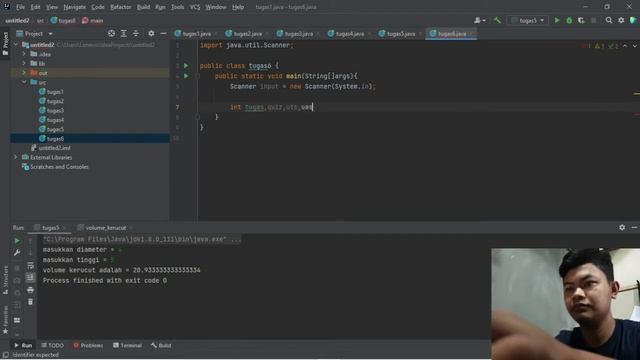
Task: Open the Terminal tool window
Action: click(x=127, y=345)
